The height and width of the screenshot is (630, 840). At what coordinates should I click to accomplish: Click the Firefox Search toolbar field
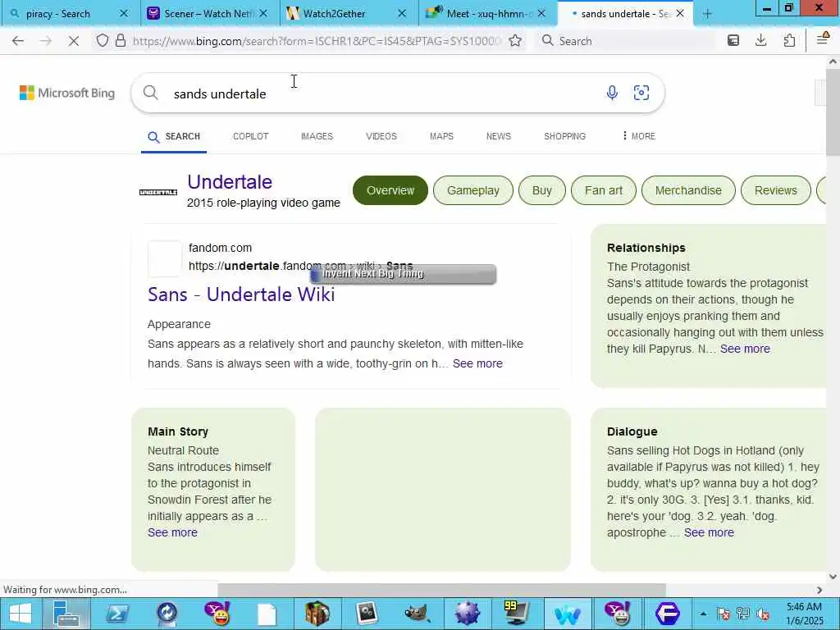point(627,41)
